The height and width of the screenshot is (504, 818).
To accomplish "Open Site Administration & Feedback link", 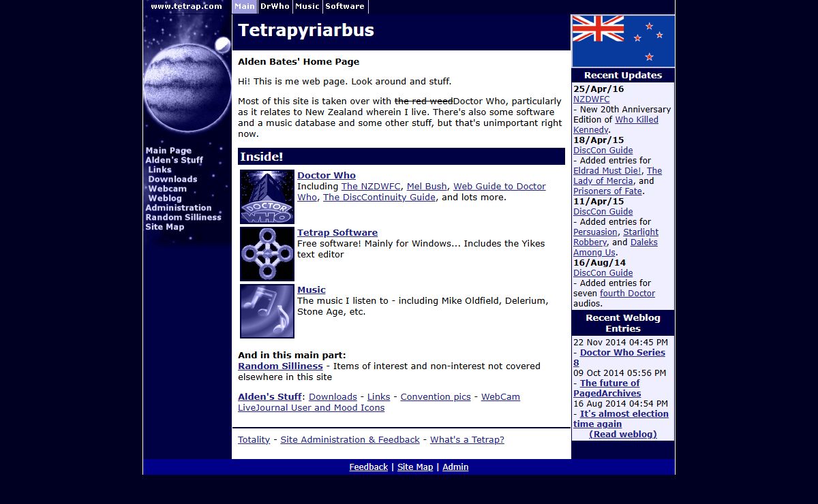I will pos(350,439).
